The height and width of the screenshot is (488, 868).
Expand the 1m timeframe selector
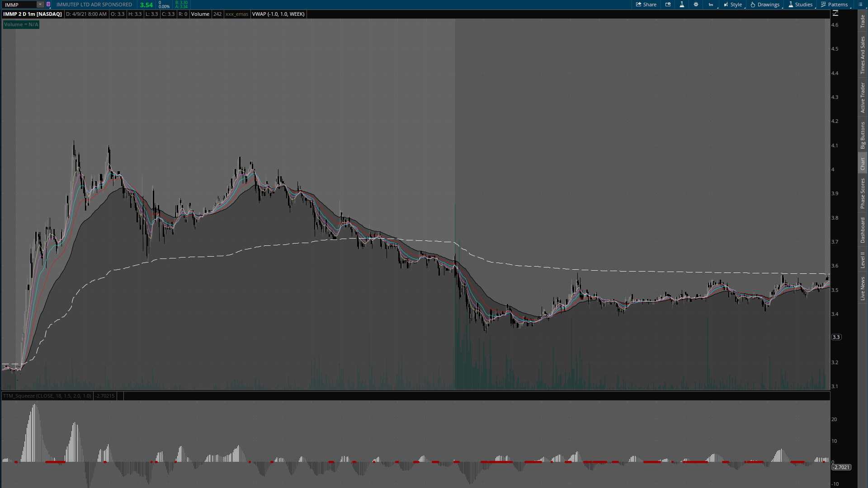(711, 5)
